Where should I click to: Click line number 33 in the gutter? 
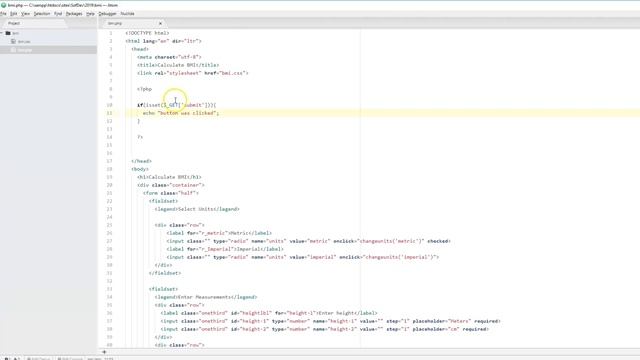109,289
